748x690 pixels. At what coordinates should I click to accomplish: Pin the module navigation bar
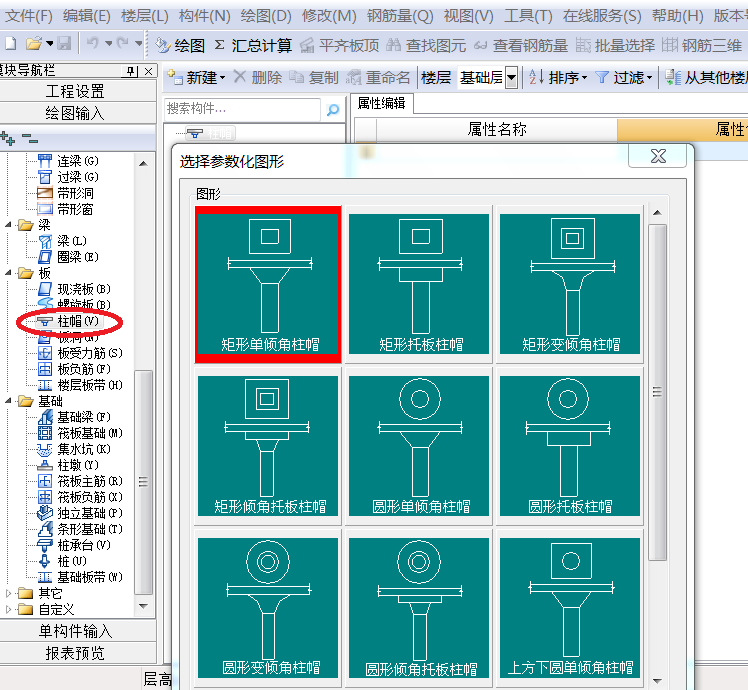131,72
